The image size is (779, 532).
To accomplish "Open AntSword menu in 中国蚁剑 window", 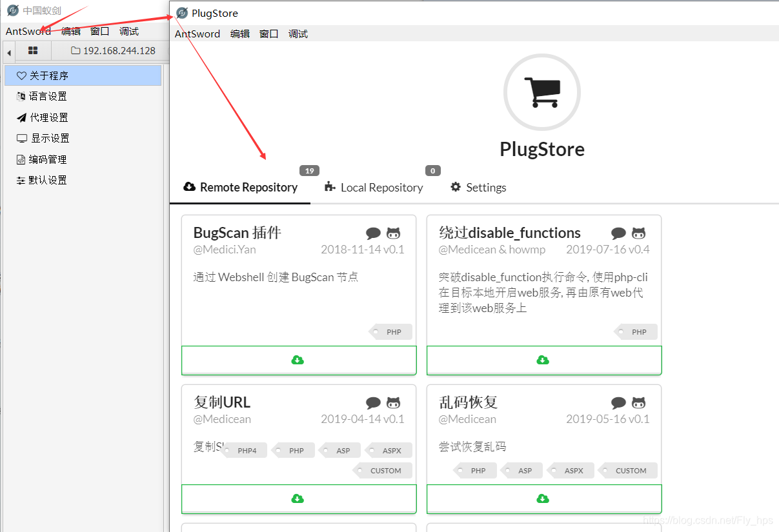I will [x=28, y=31].
